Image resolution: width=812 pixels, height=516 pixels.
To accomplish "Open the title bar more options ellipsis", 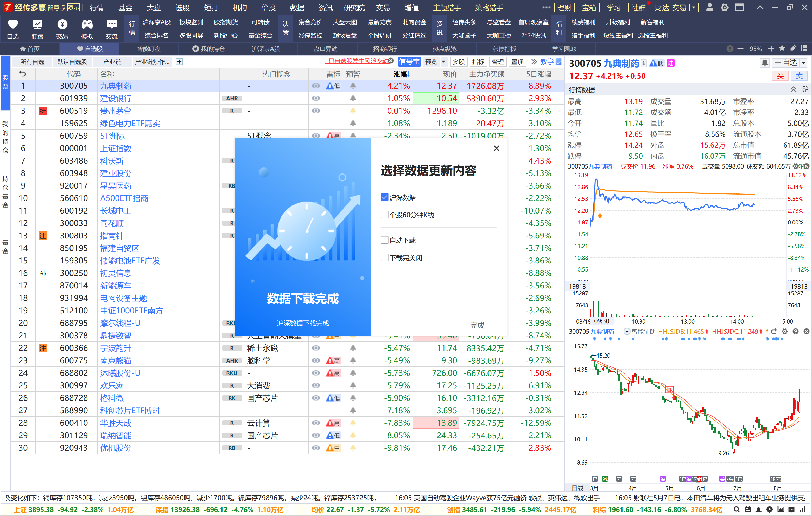I will (x=546, y=8).
